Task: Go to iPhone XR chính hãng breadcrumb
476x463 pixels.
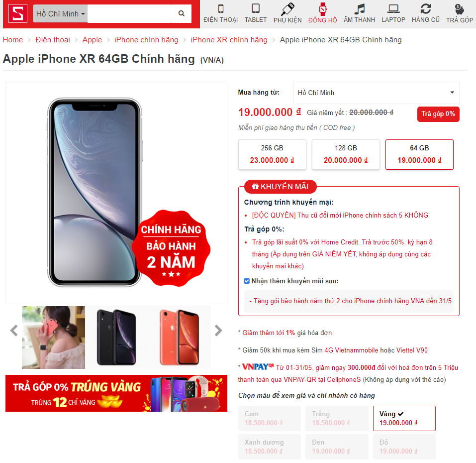Action: (x=229, y=40)
